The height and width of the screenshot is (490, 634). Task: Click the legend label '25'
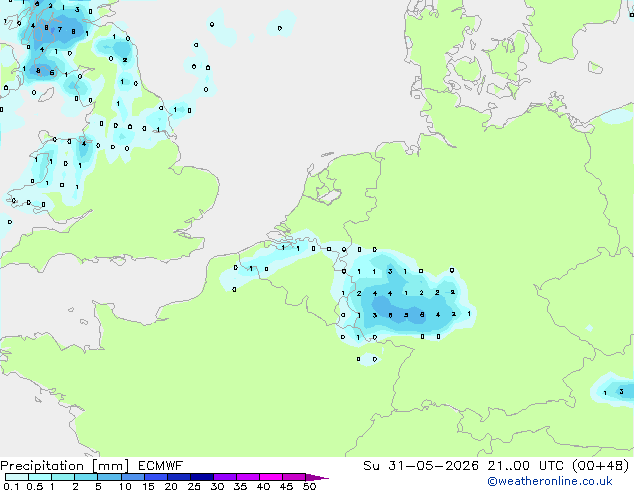(194, 486)
